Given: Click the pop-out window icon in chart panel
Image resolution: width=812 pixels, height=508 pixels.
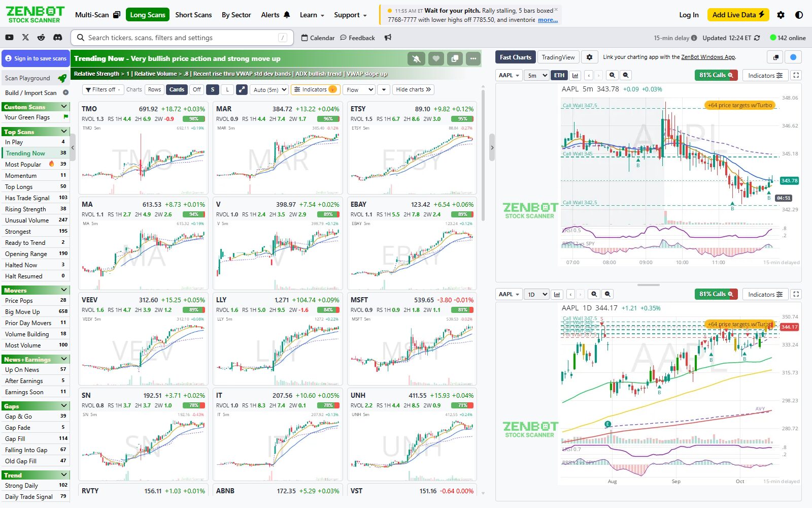Looking at the screenshot, I should [776, 57].
